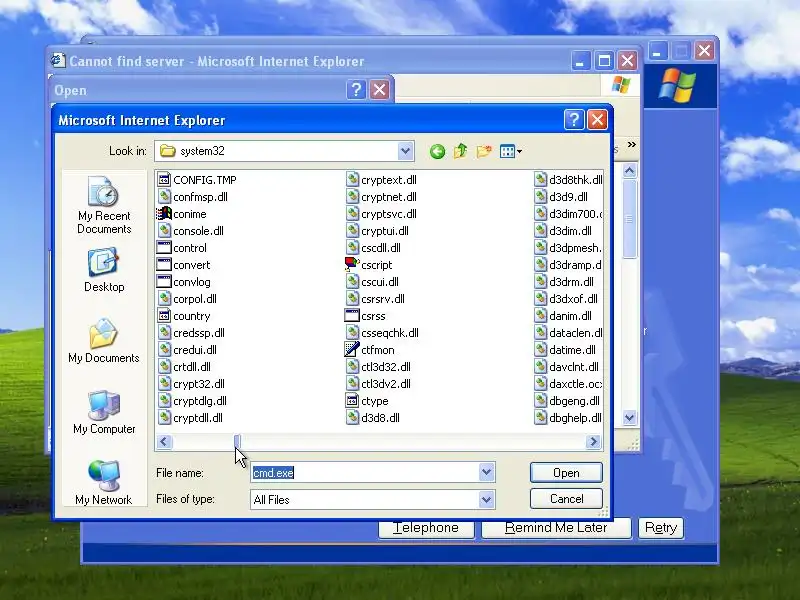The height and width of the screenshot is (600, 800).
Task: Select the country file icon
Action: coord(164,316)
